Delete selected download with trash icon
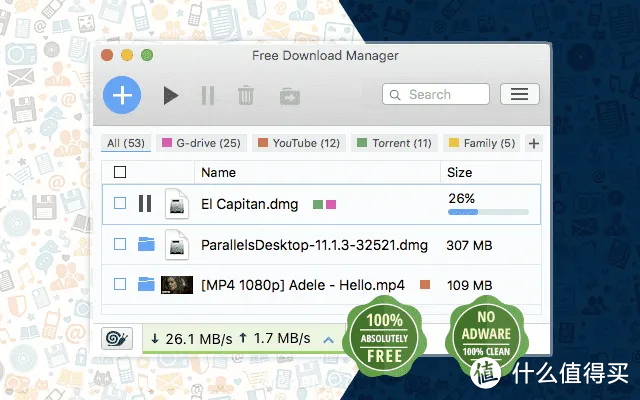Screen dimensions: 640x400 click(246, 95)
